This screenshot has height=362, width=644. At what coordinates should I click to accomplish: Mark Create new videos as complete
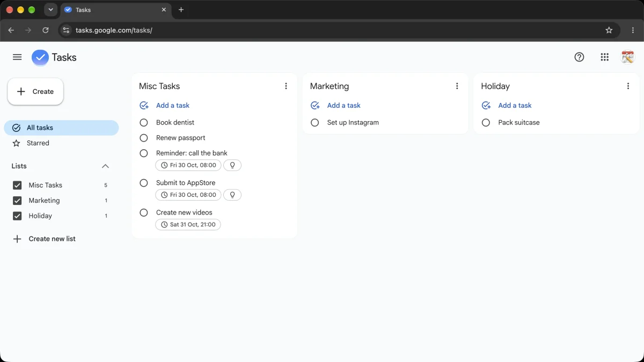[144, 213]
